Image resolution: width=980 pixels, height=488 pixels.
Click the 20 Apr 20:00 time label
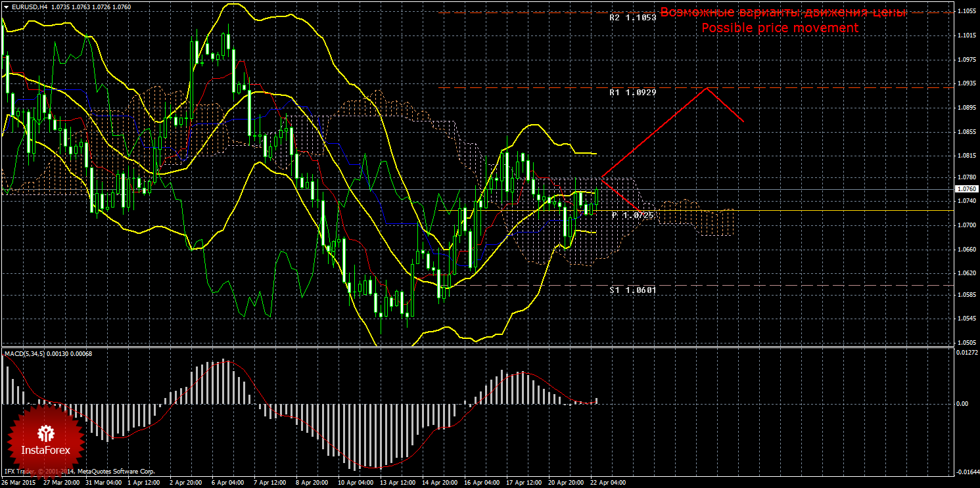click(x=565, y=483)
